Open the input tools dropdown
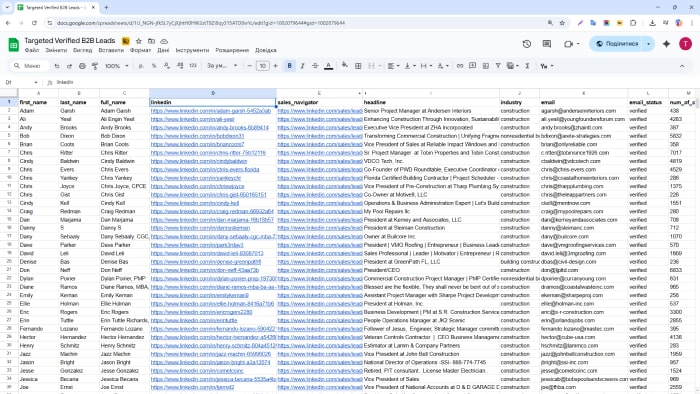The width and height of the screenshot is (700, 394). (546, 66)
